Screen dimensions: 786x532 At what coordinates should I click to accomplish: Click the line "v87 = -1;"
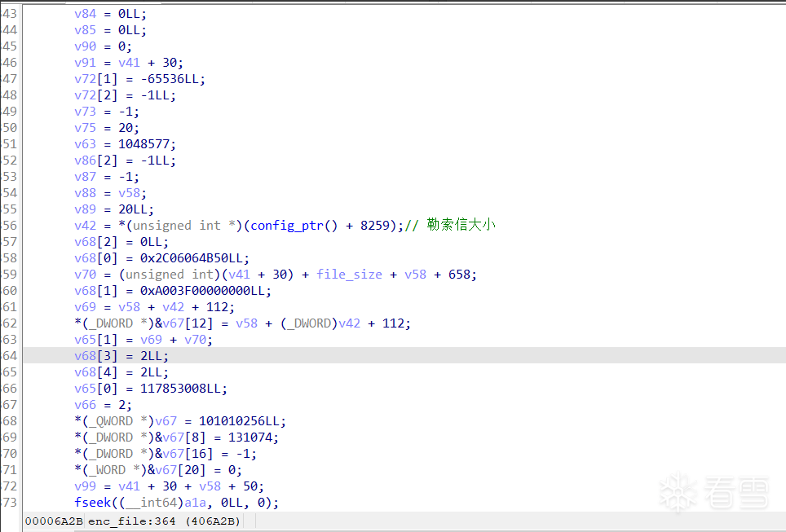pos(107,177)
